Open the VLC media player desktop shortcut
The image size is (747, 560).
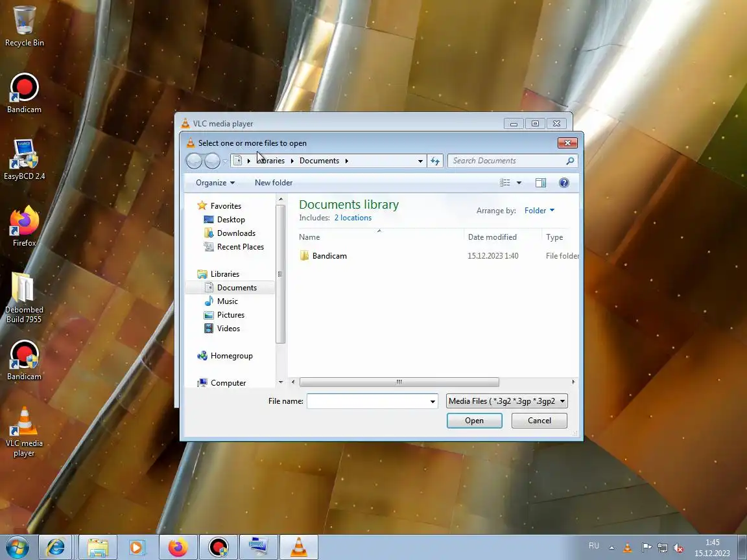[x=24, y=432]
